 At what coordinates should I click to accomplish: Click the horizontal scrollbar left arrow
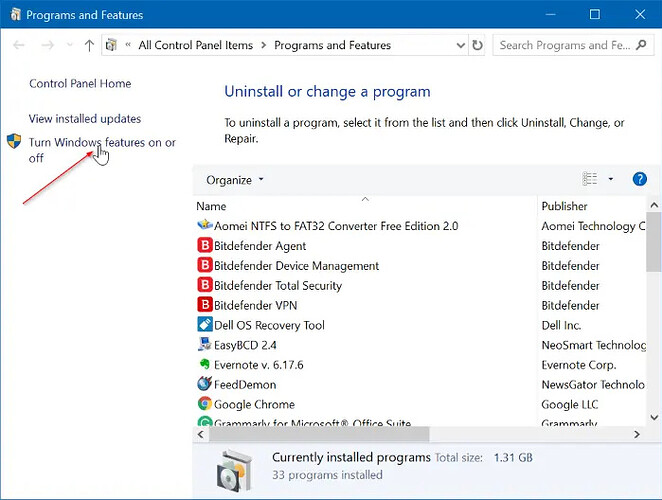(201, 434)
